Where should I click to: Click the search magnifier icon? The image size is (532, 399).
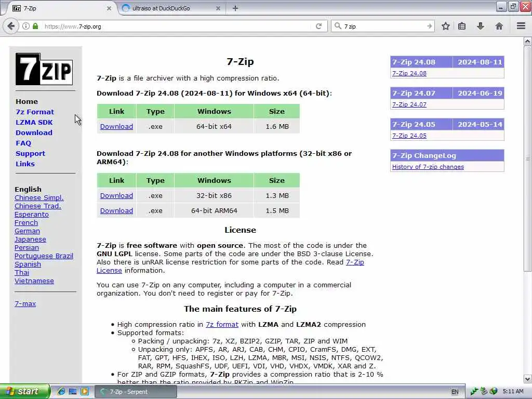338,26
